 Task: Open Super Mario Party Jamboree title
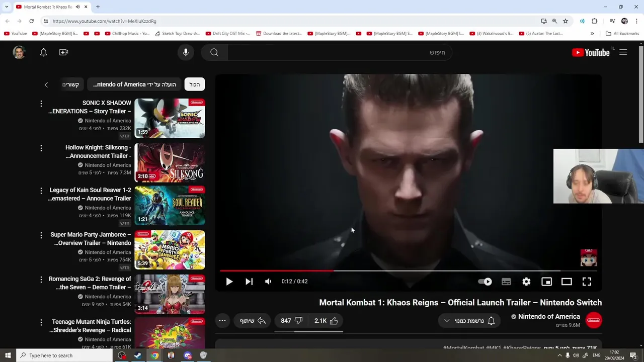click(90, 239)
